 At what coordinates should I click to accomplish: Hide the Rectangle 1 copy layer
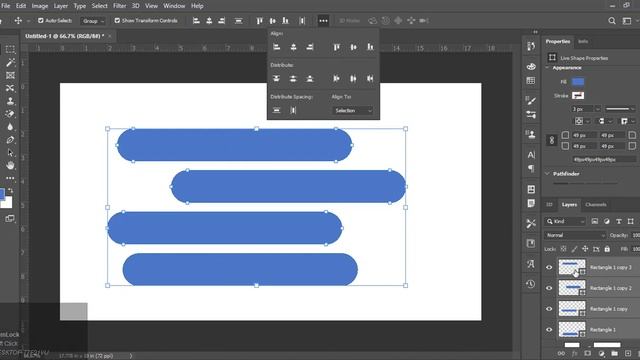click(549, 309)
